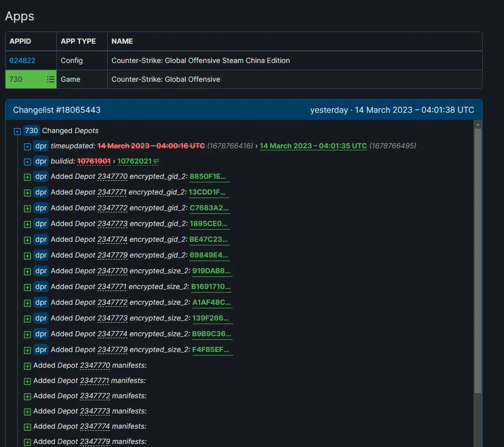Expand Added Depot 2347772 manifests row

(27, 397)
